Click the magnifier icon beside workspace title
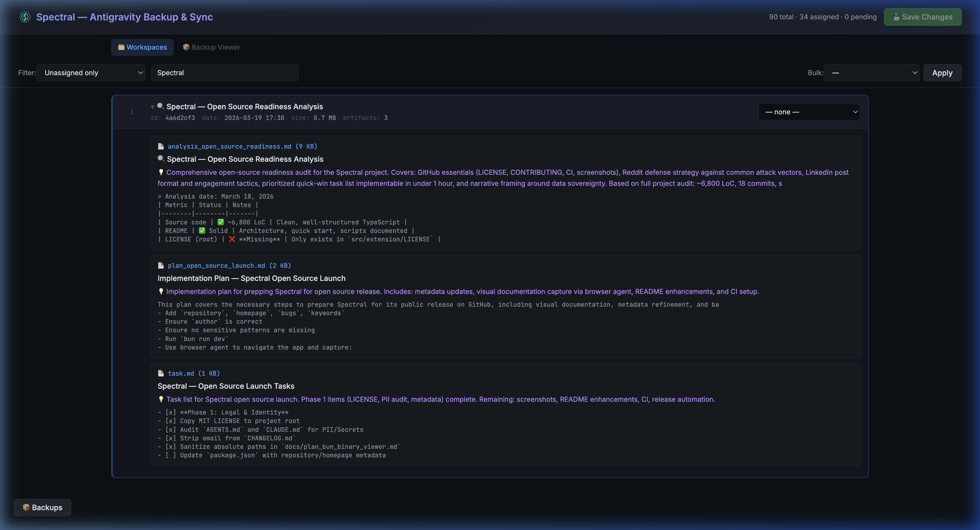 (160, 106)
